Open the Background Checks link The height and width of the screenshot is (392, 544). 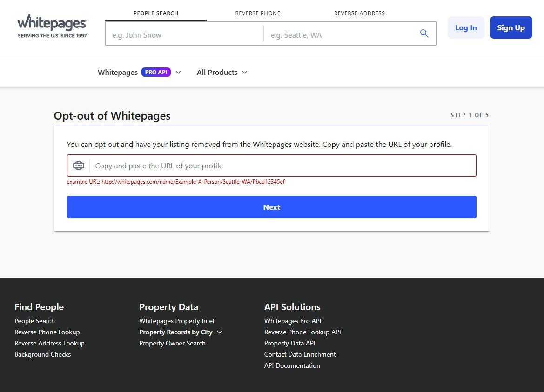(43, 354)
